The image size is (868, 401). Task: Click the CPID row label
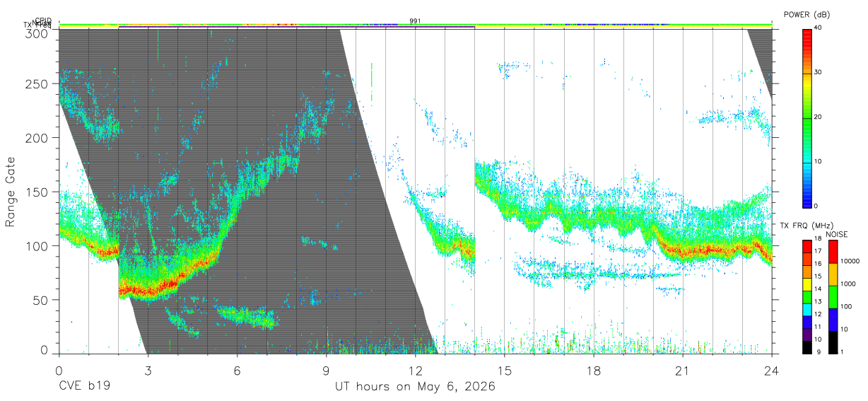coord(43,21)
